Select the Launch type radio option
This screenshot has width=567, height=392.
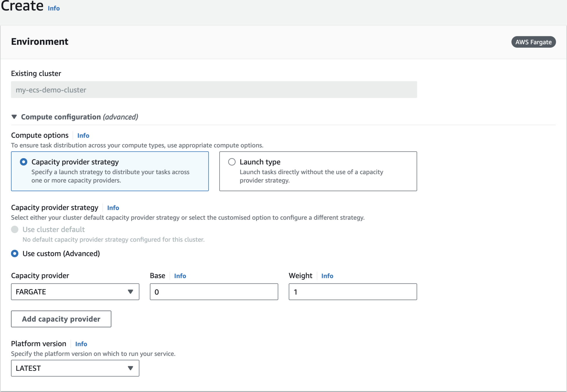click(x=232, y=162)
